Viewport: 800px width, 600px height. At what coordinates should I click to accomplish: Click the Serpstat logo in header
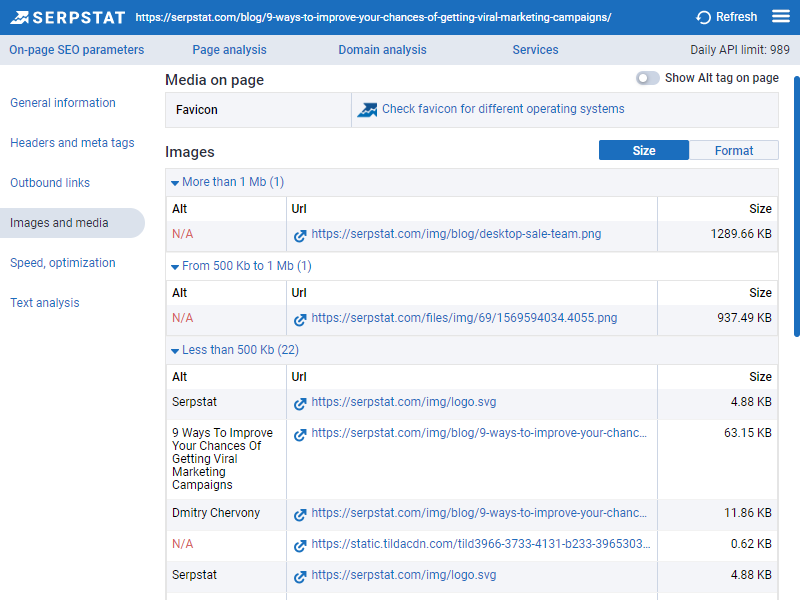pos(67,17)
